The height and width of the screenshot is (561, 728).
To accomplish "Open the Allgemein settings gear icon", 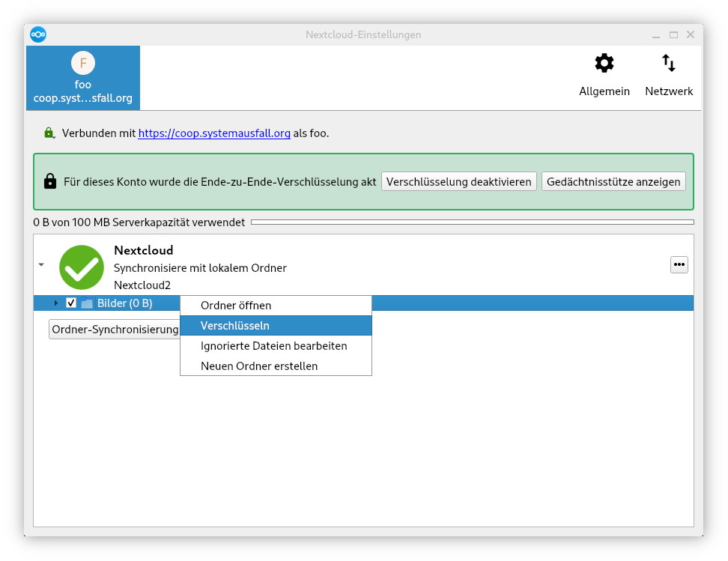I will [x=604, y=63].
